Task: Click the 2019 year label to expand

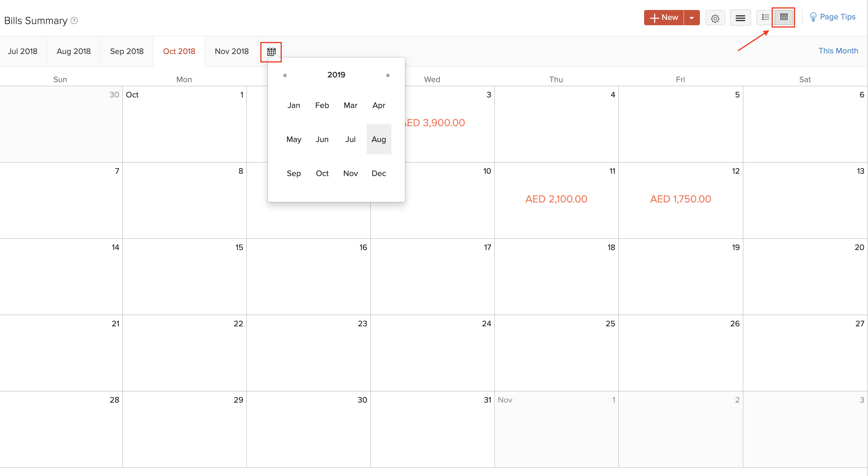Action: click(x=336, y=75)
